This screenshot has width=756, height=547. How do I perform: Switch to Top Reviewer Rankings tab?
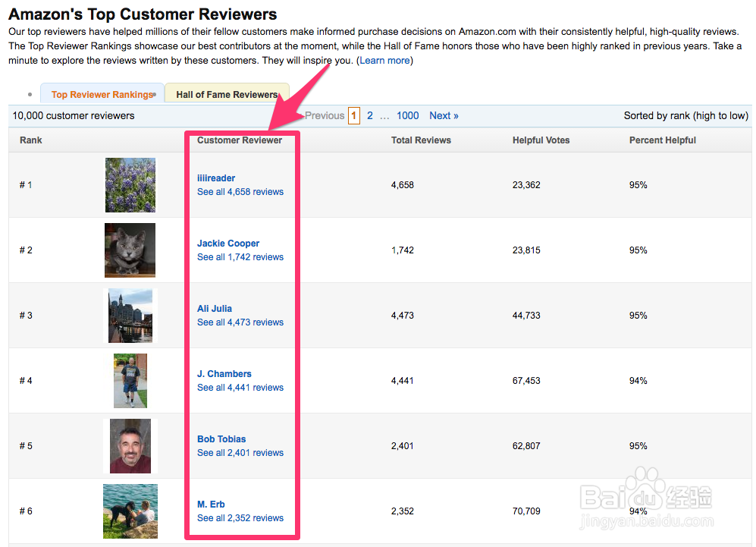tap(102, 95)
